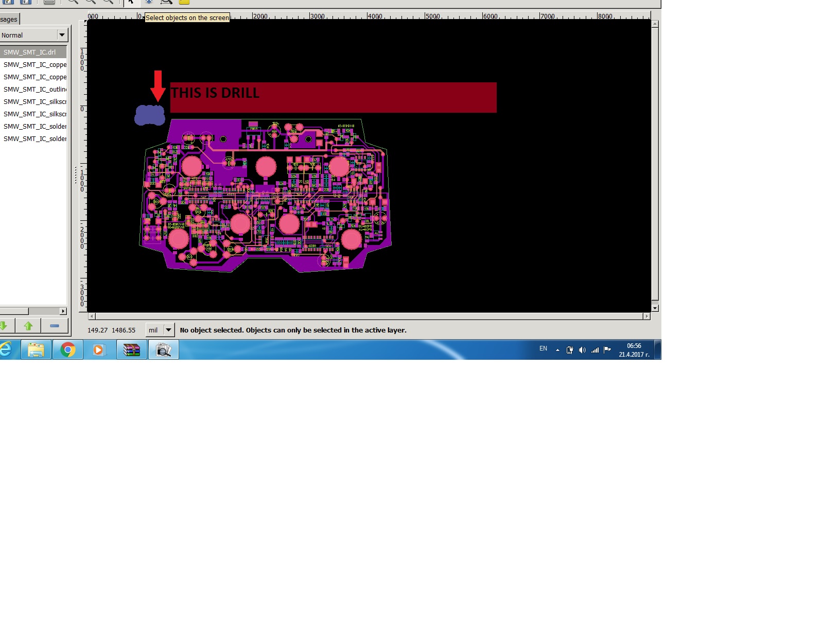Select the SMW_SMT_IC.drl layer
Viewport: 840px width, 630px height.
[33, 52]
